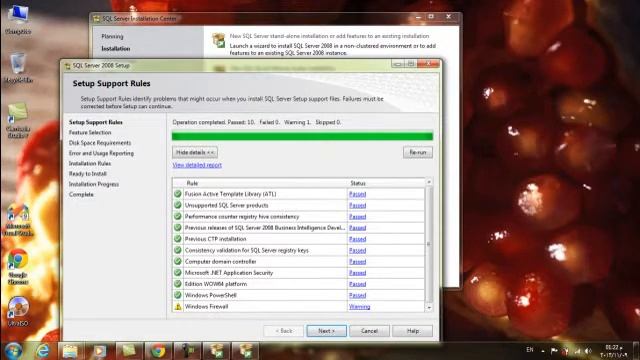Click "Computer domain controller" rule name

point(220,261)
